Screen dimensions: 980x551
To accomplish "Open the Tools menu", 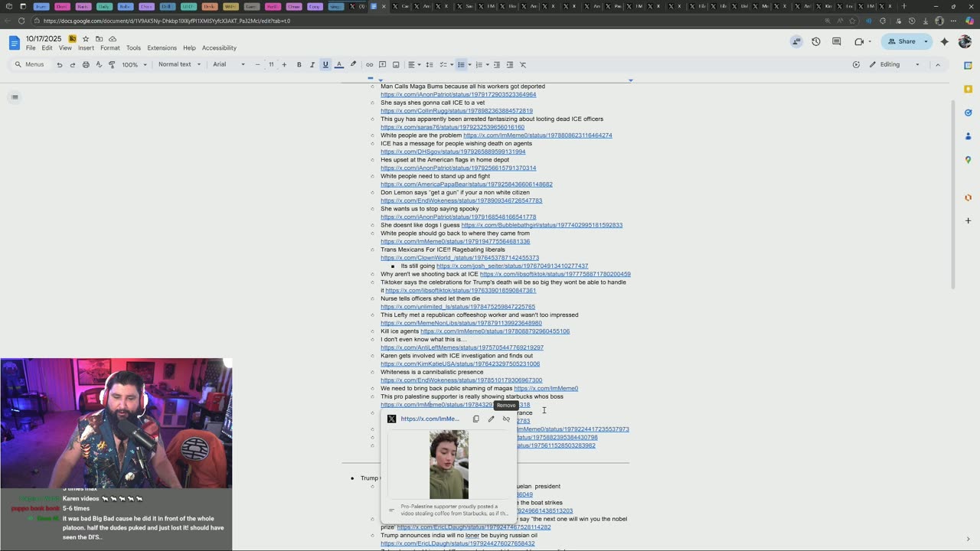I will click(133, 48).
